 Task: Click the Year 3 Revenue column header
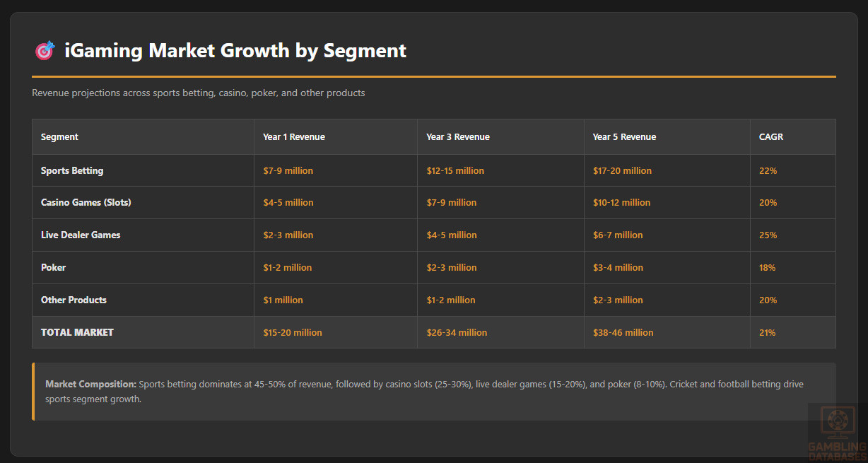click(457, 137)
